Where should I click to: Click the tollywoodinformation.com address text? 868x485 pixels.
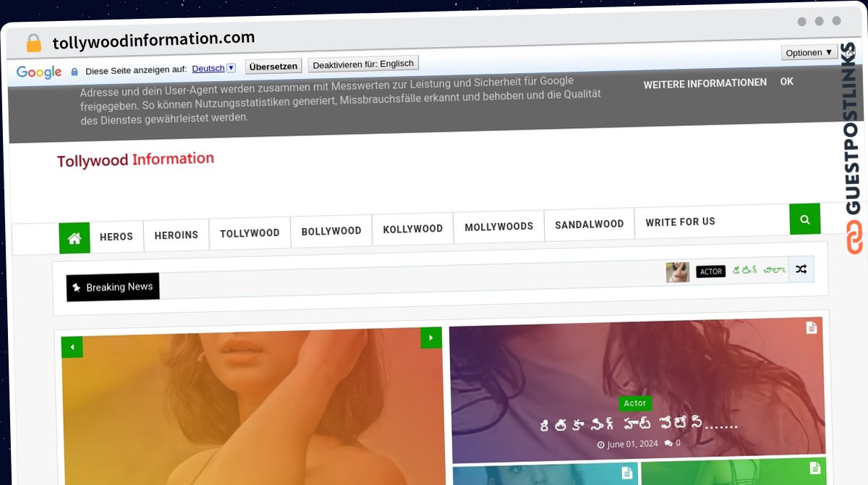[x=153, y=40]
